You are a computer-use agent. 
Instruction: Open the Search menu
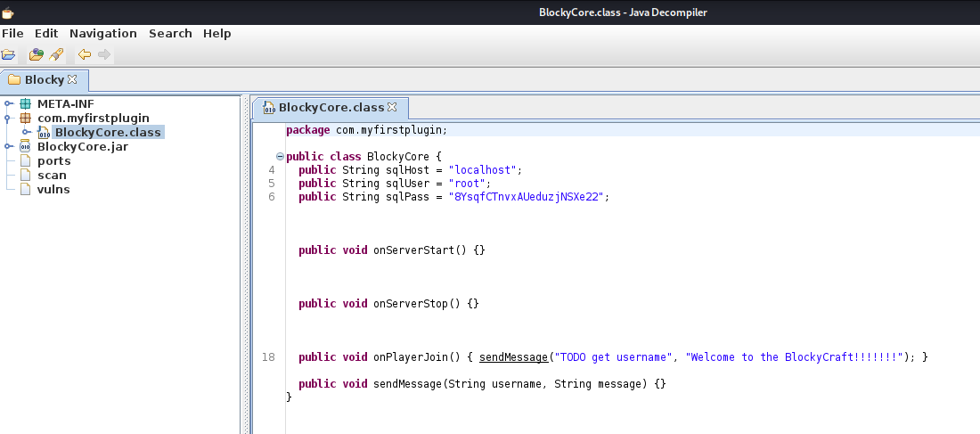[x=170, y=33]
